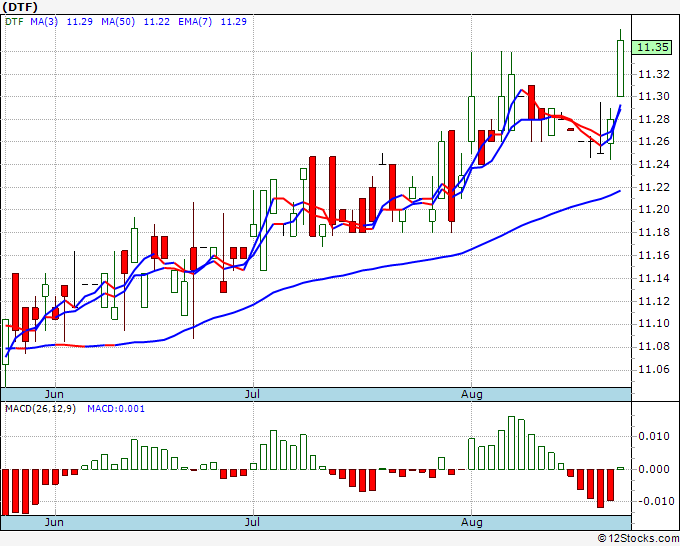Click the 11.18 price axis label
This screenshot has width=680, height=546.
(654, 232)
